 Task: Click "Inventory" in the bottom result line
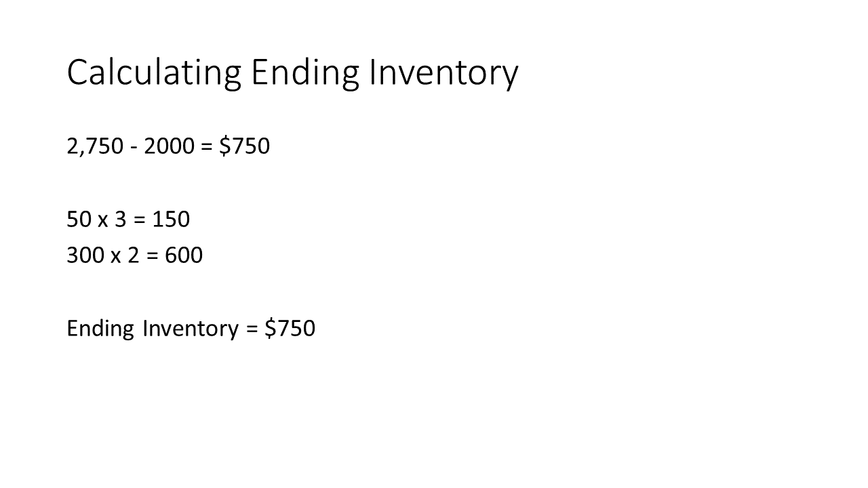click(191, 329)
